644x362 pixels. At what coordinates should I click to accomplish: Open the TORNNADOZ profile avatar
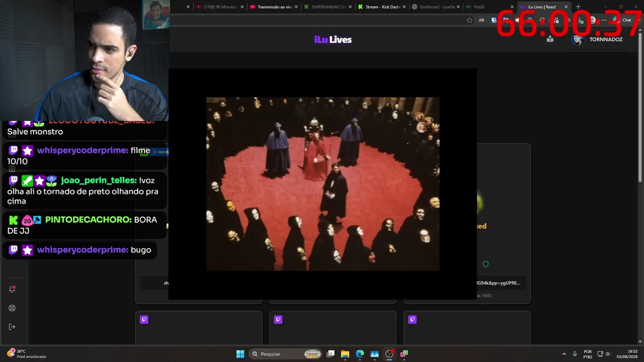click(x=578, y=39)
